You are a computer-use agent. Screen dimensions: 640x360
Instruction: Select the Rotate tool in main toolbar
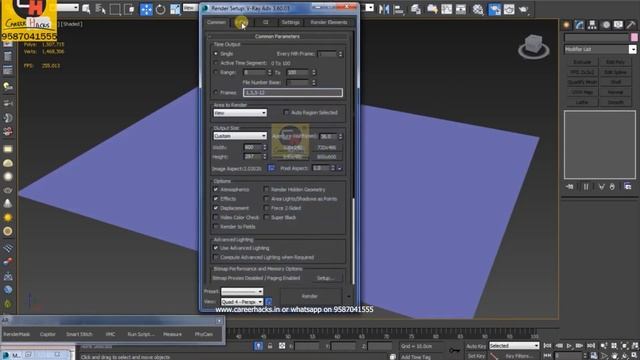click(x=160, y=9)
